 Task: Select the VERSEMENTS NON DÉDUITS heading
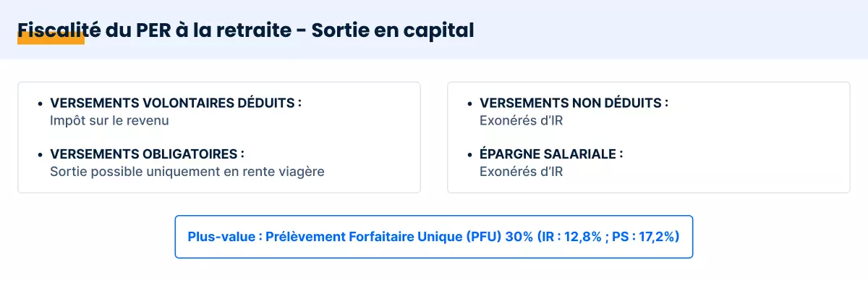[574, 103]
